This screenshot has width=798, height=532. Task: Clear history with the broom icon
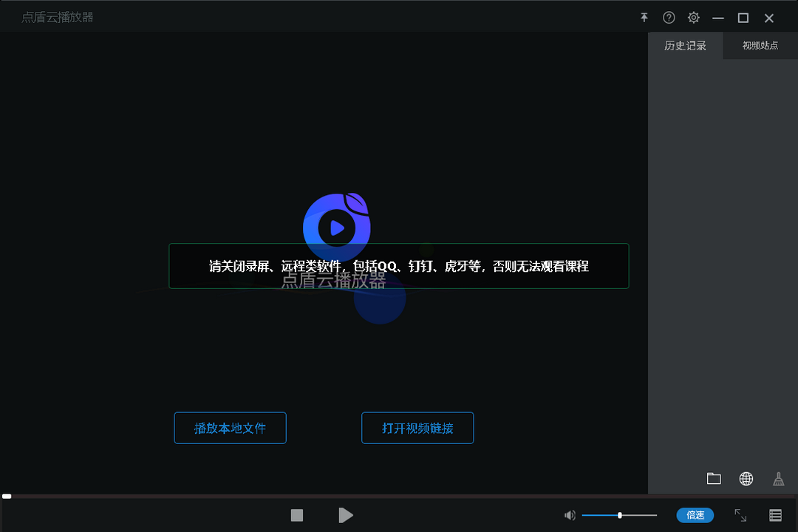(x=778, y=479)
